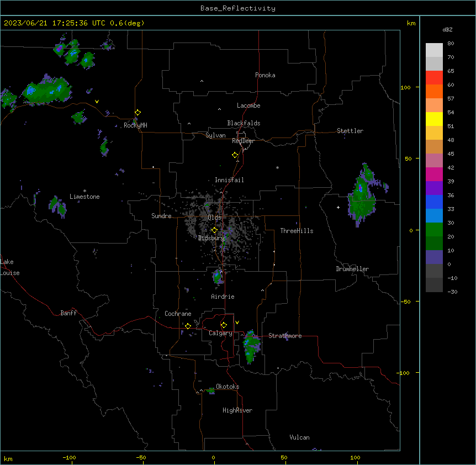Click the Calgary city label

pos(220,333)
